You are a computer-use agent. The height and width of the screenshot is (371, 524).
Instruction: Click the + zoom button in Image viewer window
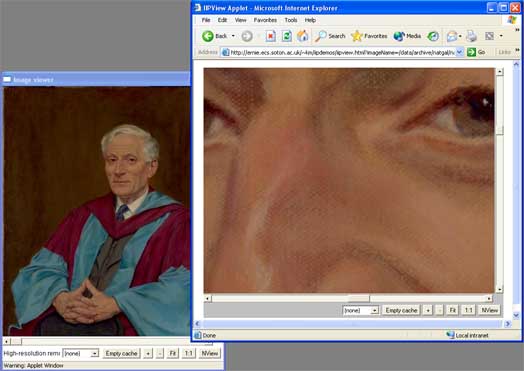(x=148, y=353)
